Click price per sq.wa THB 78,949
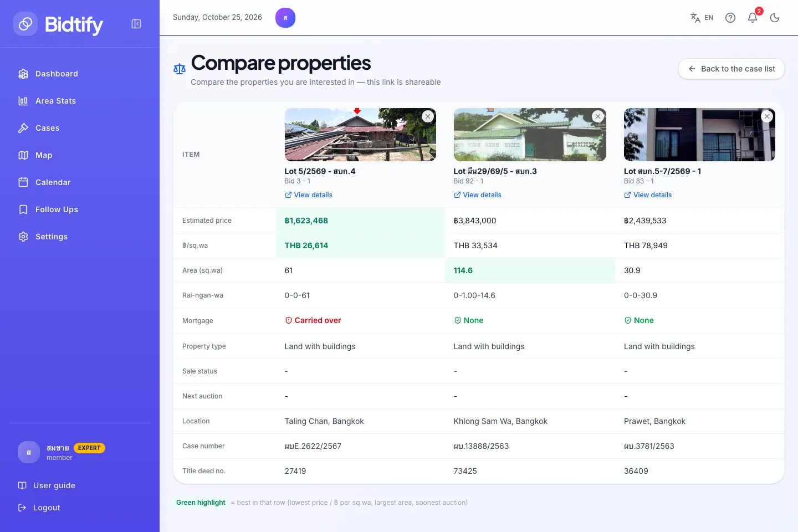 point(646,245)
